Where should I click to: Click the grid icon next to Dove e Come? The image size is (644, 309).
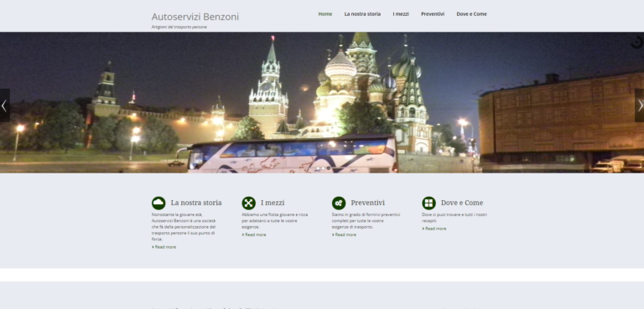(428, 203)
